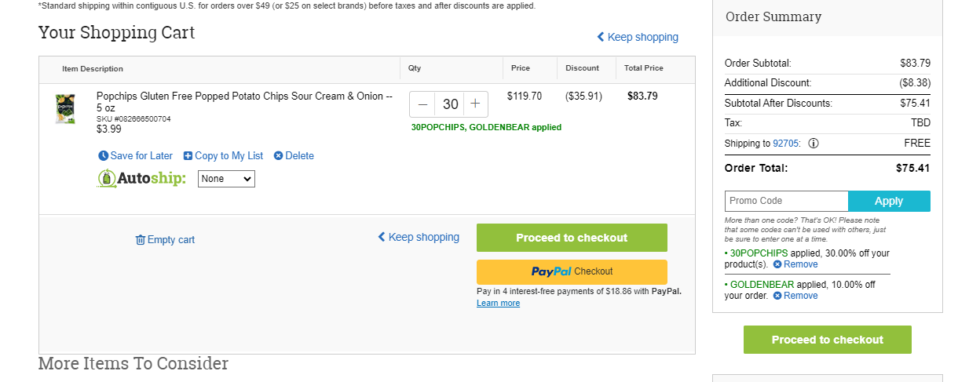Proceed to checkout under Order Summary
Viewport: 980px width, 382px height.
[828, 340]
